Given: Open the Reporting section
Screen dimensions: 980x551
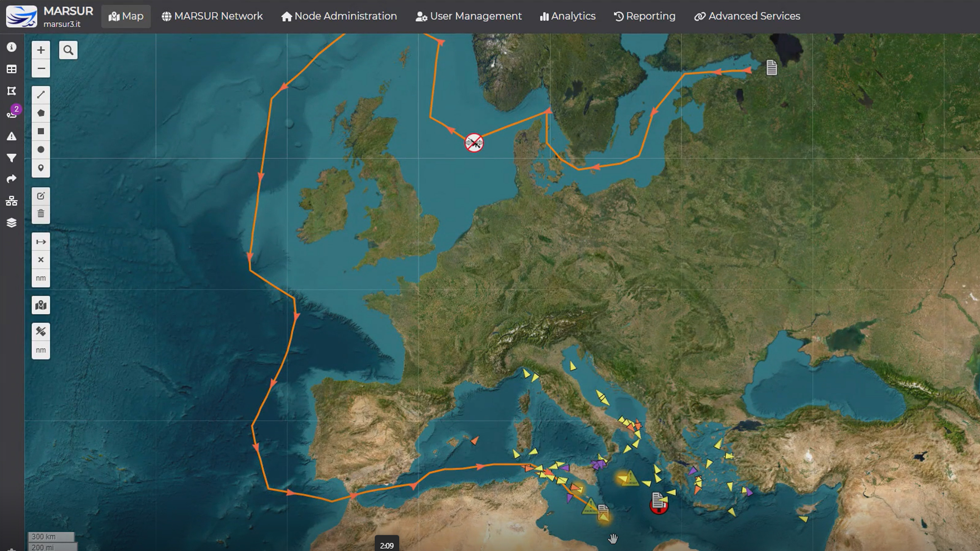Looking at the screenshot, I should (x=645, y=16).
